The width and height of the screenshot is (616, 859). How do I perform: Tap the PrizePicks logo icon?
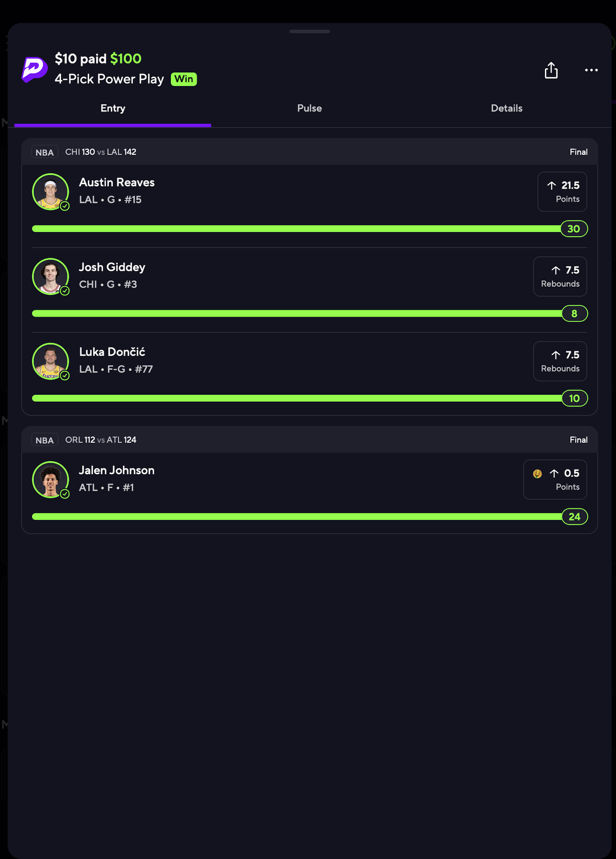pyautogui.click(x=34, y=70)
